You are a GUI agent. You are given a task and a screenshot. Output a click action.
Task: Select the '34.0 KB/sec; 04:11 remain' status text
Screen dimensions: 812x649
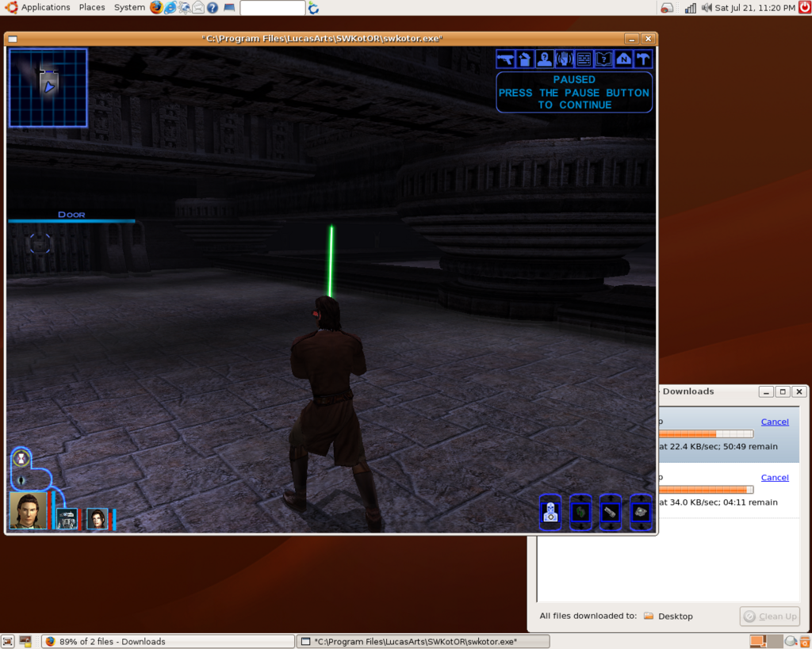pos(723,502)
